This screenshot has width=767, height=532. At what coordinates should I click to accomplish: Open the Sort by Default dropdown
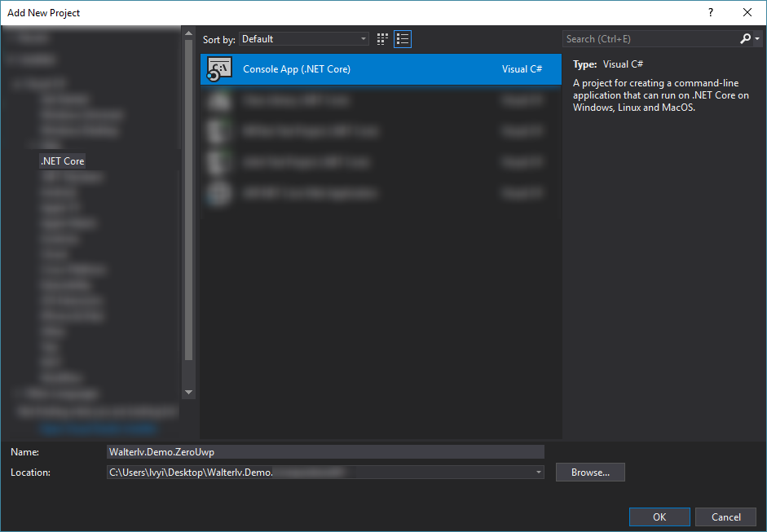(x=304, y=39)
